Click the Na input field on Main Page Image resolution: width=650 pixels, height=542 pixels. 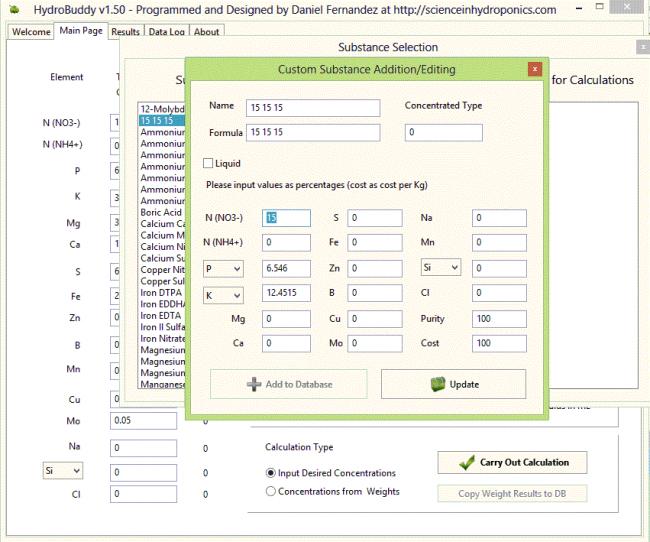point(143,448)
